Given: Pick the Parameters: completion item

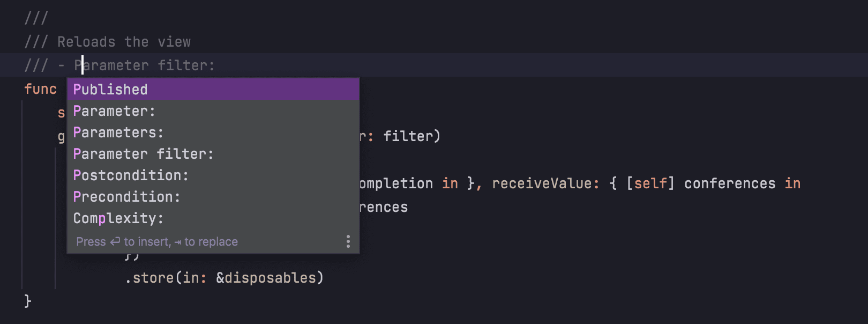Looking at the screenshot, I should tap(117, 132).
